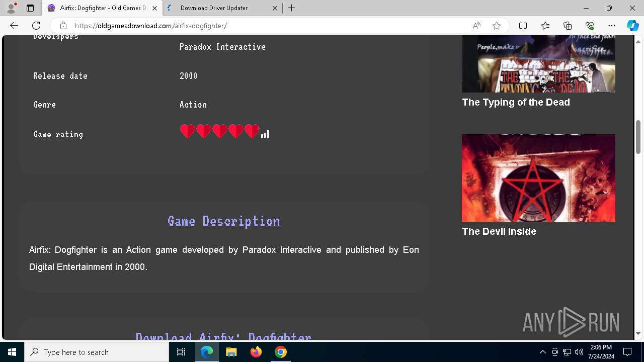Launch Google Chrome from the taskbar

click(x=280, y=352)
